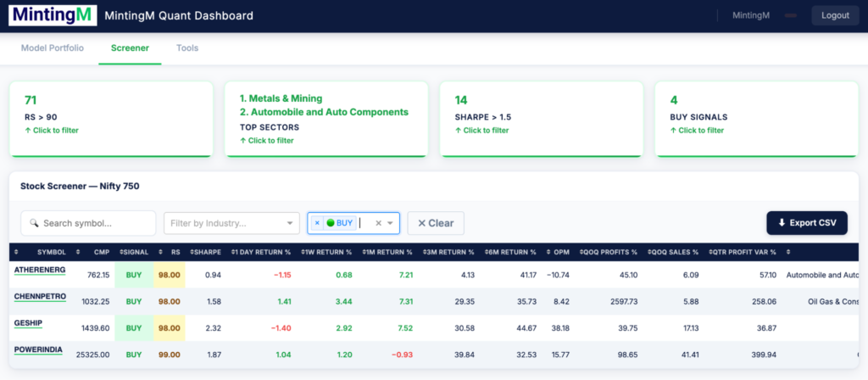Open the Tools tab
The image size is (868, 380).
pos(187,48)
